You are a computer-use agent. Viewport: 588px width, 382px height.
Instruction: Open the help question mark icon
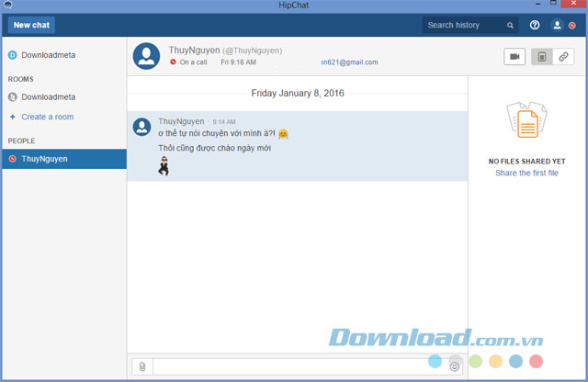pyautogui.click(x=535, y=25)
